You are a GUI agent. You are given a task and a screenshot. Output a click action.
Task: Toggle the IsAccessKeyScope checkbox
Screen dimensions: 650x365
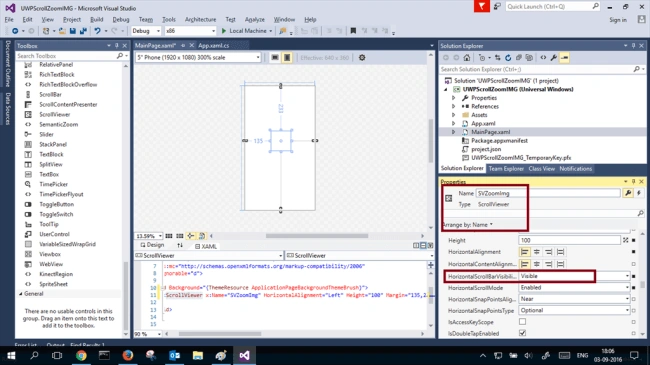tap(522, 321)
